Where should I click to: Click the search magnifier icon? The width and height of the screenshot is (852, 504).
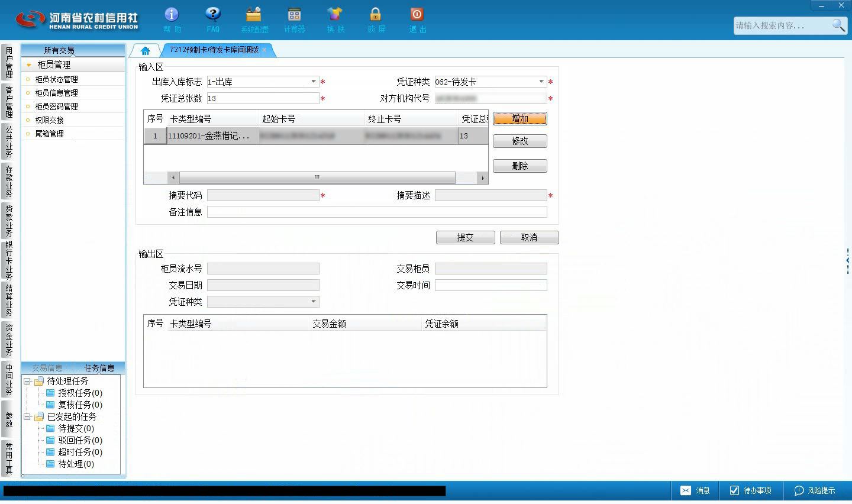click(x=838, y=25)
